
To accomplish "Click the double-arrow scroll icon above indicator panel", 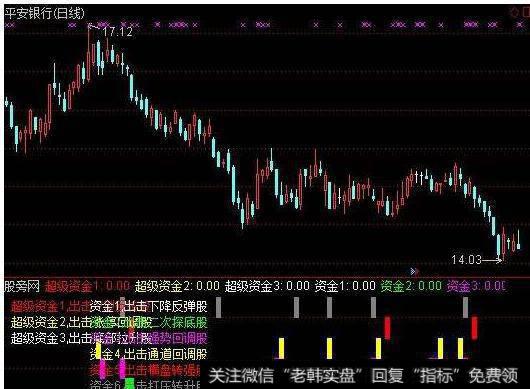I will pos(414,271).
